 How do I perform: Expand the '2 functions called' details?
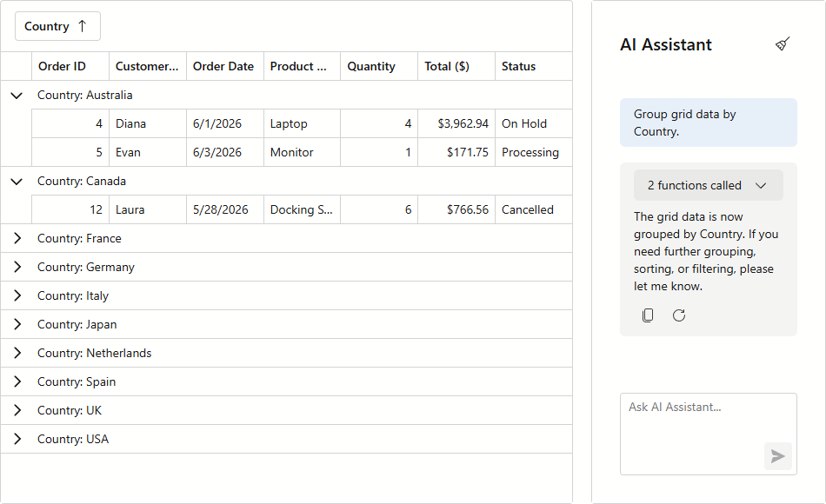tap(708, 185)
